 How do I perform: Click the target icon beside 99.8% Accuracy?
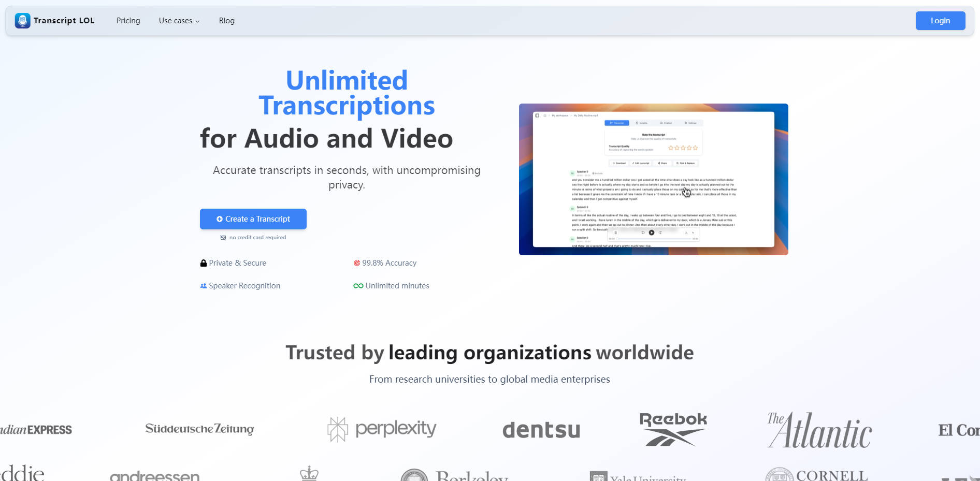[357, 263]
